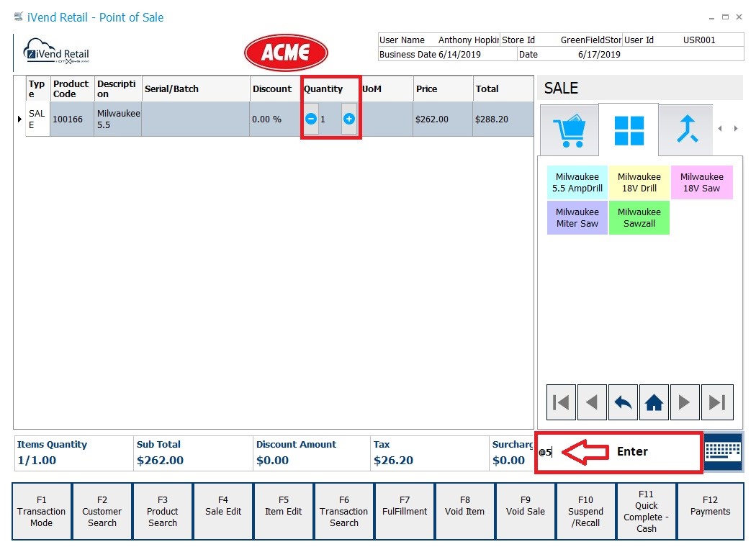Click the command input field with @5
This screenshot has height=552, width=756.
click(x=618, y=452)
